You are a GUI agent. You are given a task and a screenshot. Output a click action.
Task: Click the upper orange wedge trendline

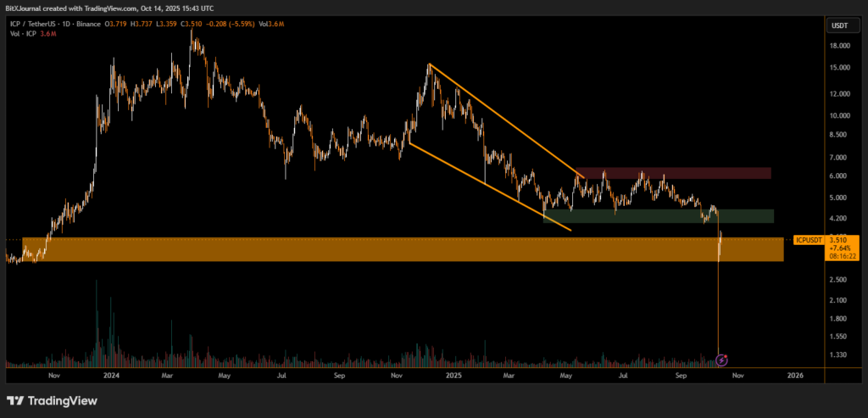coord(505,119)
